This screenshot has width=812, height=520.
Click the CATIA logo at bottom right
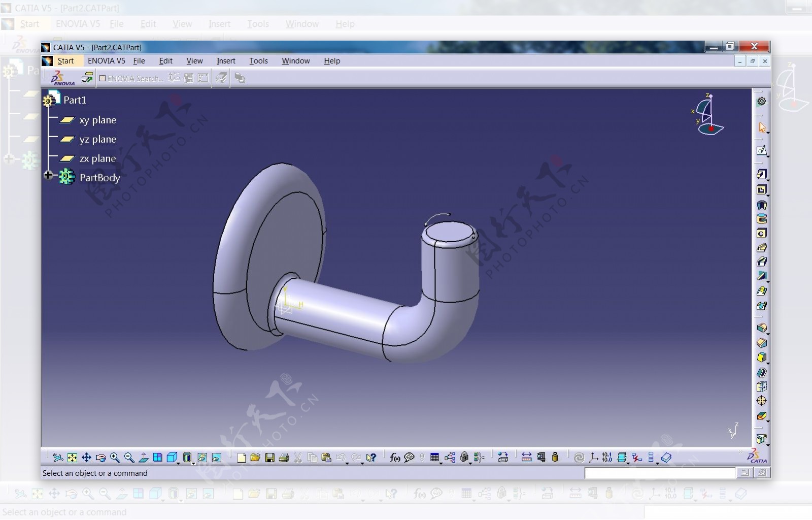pyautogui.click(x=757, y=456)
